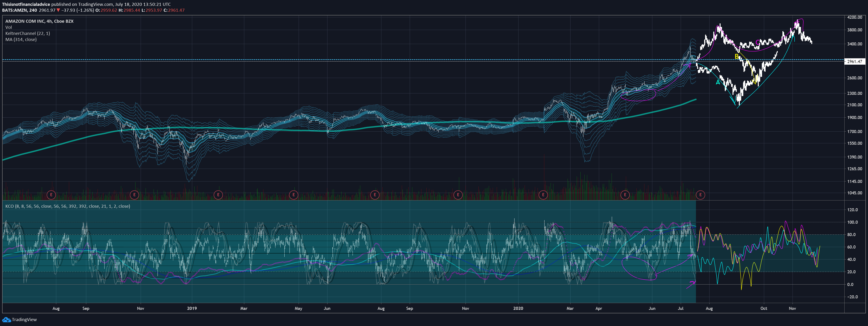Image resolution: width=868 pixels, height=326 pixels.
Task: Click the Vol indicator legend
Action: click(8, 27)
